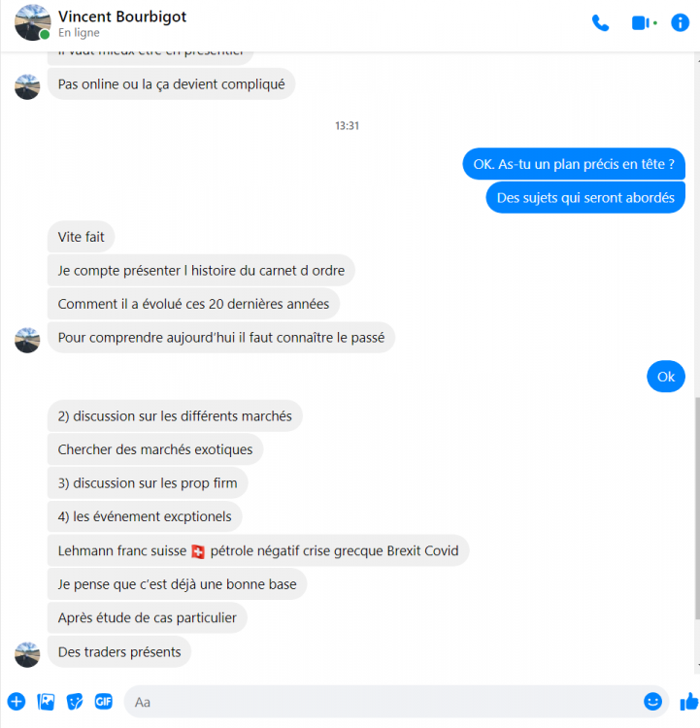700x728 pixels.
Task: Click the "Des sujets qui seront abordés" message
Action: click(585, 198)
